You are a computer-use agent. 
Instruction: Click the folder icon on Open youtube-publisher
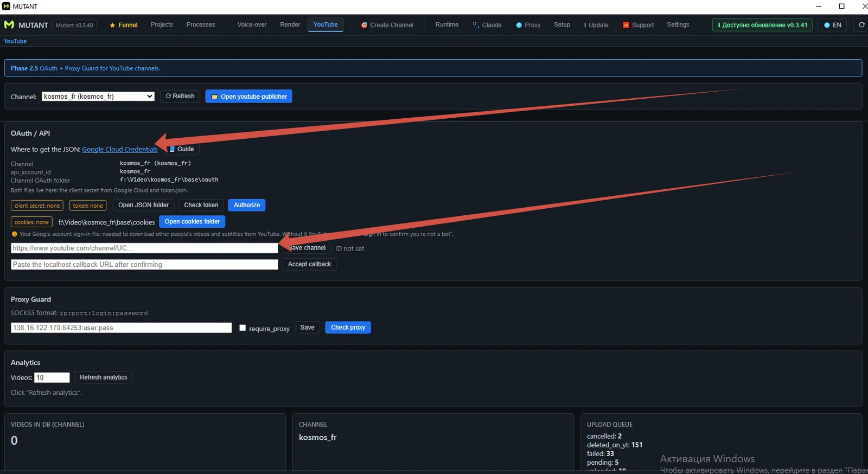[214, 97]
